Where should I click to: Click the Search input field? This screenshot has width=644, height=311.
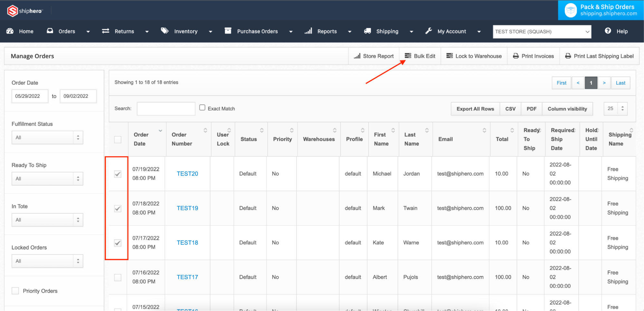[x=166, y=109]
